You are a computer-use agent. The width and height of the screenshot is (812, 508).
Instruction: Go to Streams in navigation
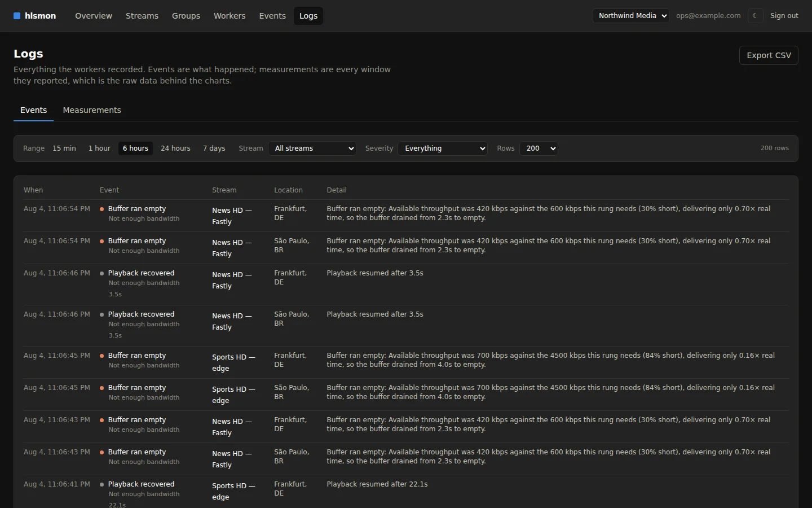tap(142, 16)
